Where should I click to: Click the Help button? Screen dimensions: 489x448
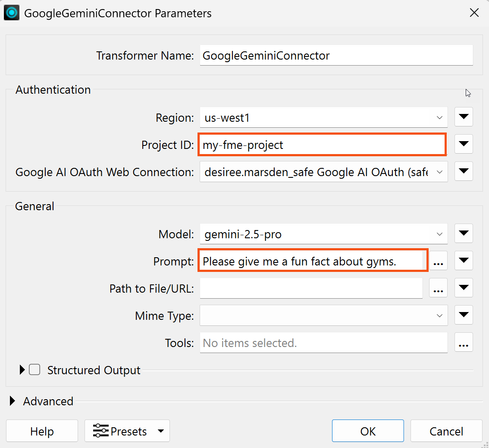click(42, 431)
